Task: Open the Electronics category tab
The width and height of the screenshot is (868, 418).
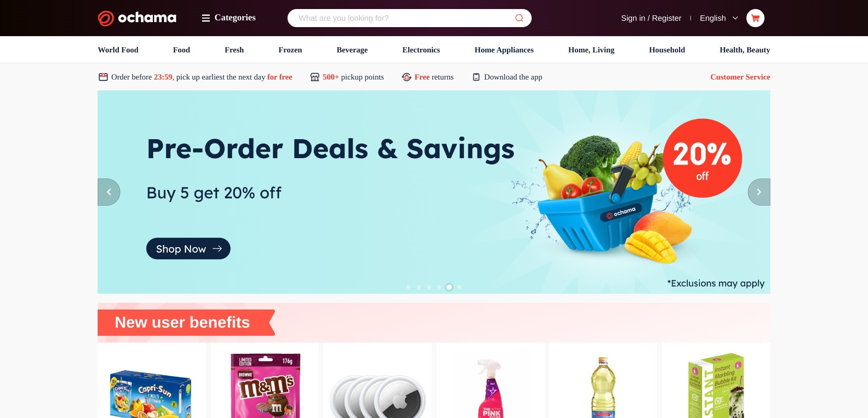Action: tap(421, 50)
